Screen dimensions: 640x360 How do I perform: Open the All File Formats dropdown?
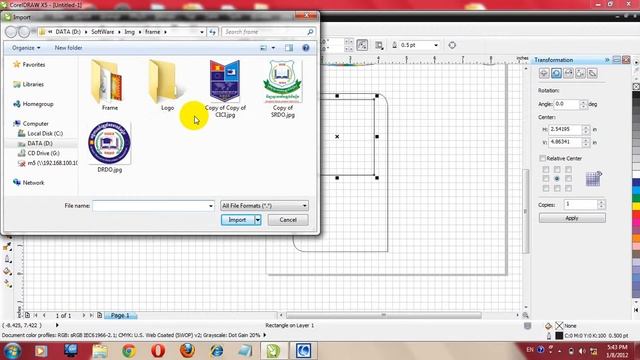coord(264,206)
